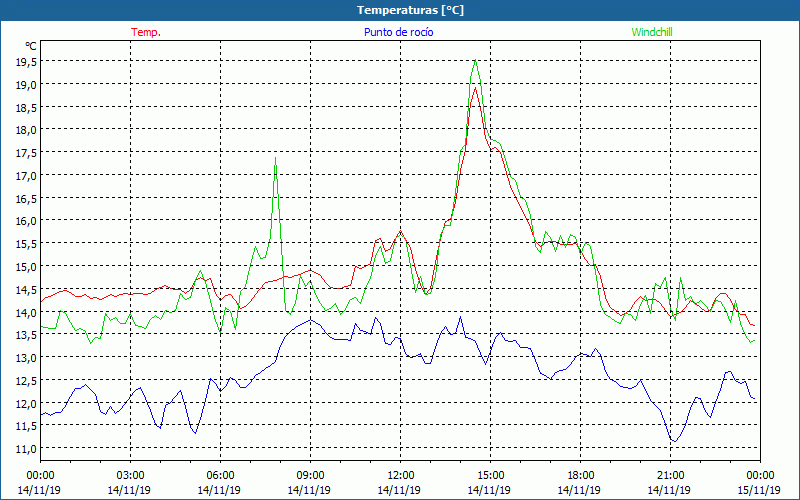Screen dimensions: 800x500
Task: Click the 14,0 value on the y-axis
Action: pos(27,312)
